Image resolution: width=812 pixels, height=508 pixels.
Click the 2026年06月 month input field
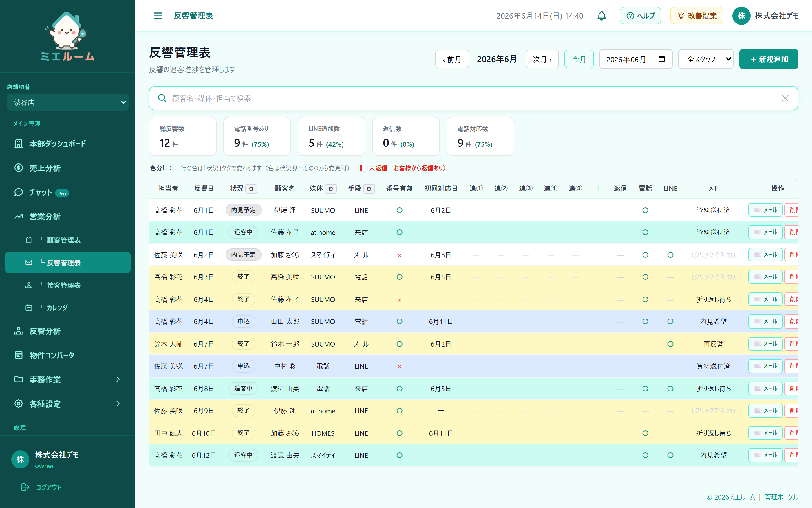(636, 59)
